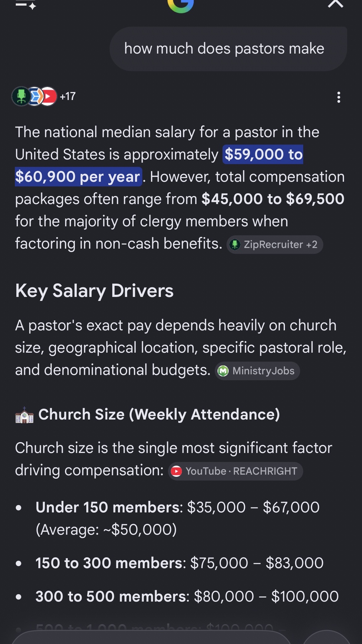
Task: Open the YouTube REACHRIGHT source chip
Action: click(x=235, y=471)
